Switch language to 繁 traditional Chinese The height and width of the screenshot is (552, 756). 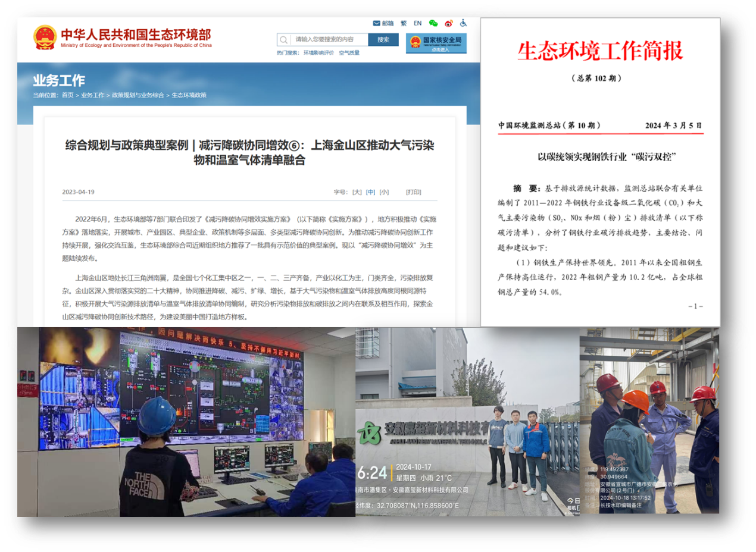tap(404, 23)
